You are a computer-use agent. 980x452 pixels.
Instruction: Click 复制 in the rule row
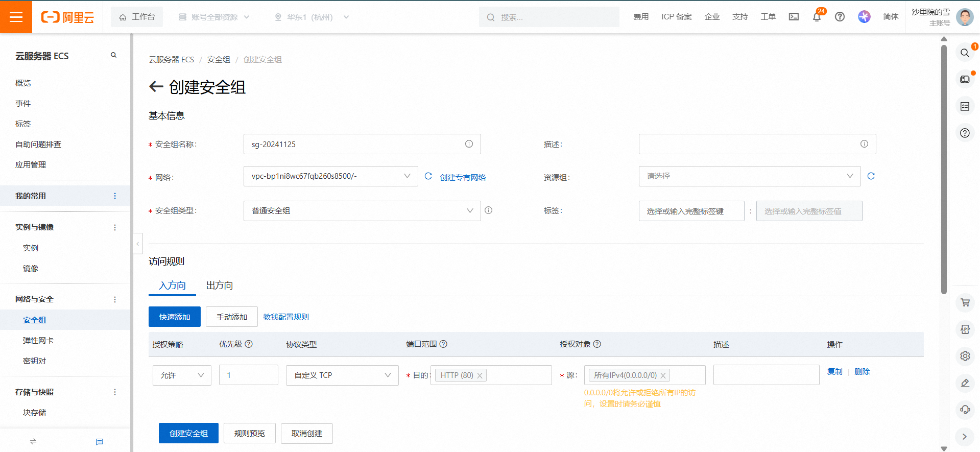pyautogui.click(x=835, y=371)
